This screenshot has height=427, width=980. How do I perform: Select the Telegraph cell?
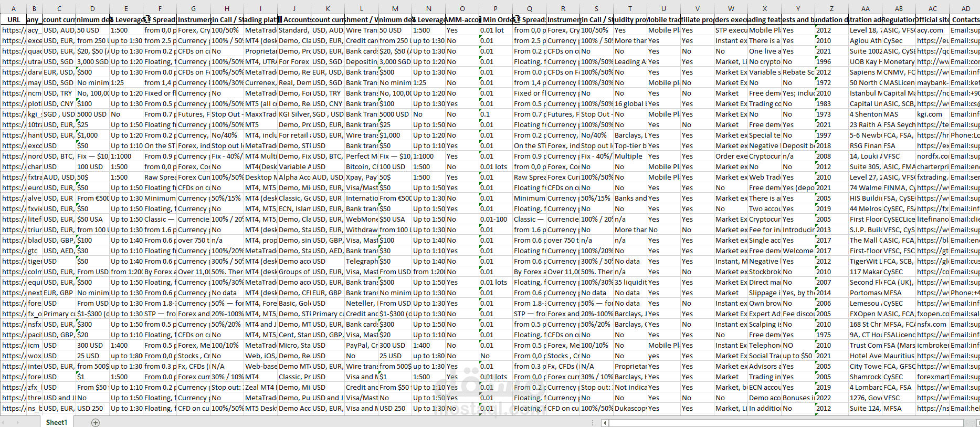point(361,261)
